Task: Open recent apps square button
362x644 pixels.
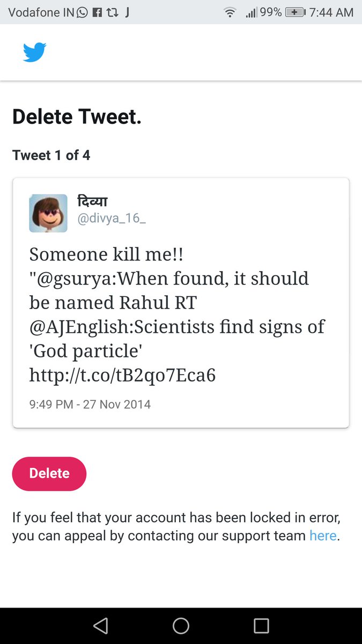Action: 261,626
